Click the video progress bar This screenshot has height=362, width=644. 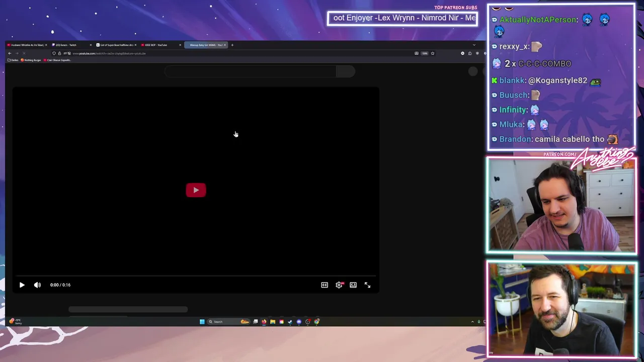(196, 276)
